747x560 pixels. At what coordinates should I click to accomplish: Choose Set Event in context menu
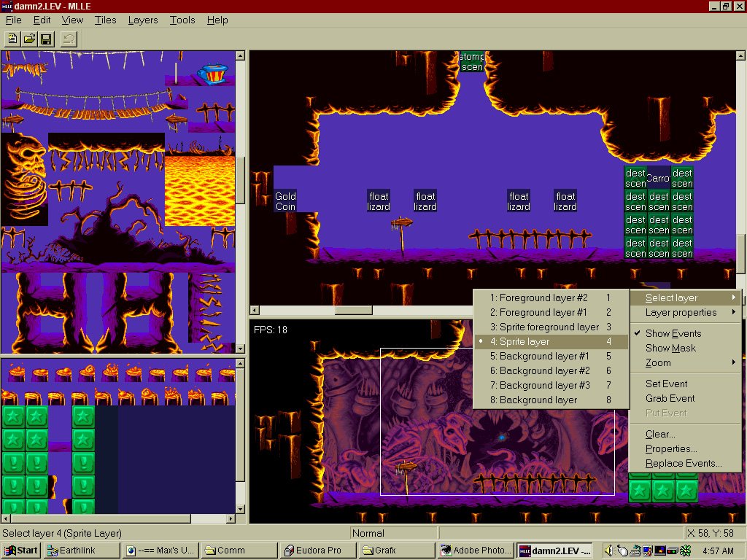685,384
